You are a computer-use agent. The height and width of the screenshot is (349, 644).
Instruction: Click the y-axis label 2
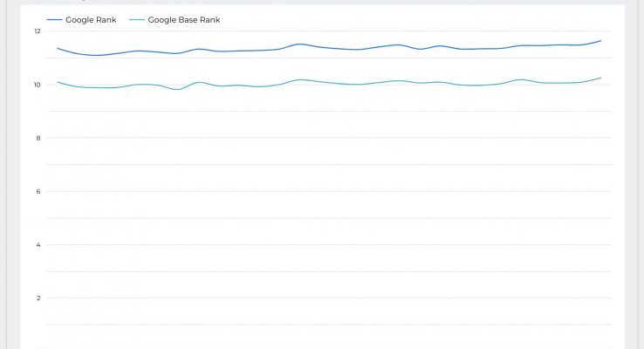coord(38,298)
